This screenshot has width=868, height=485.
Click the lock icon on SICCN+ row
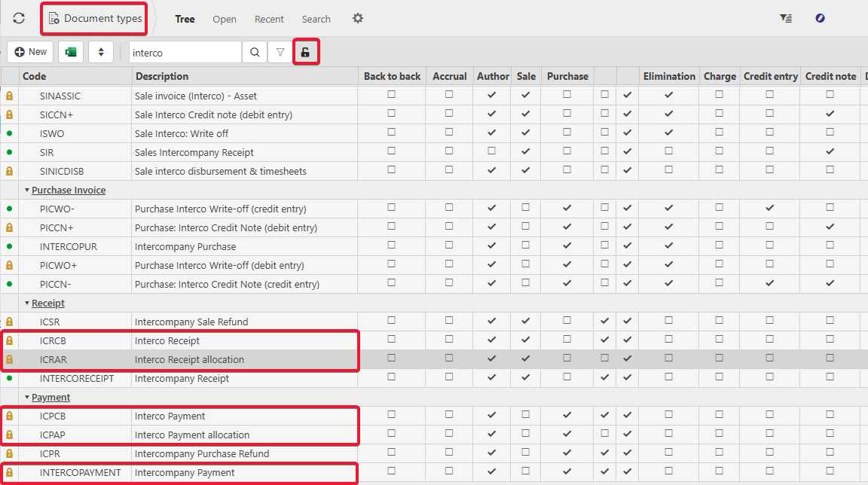point(9,114)
